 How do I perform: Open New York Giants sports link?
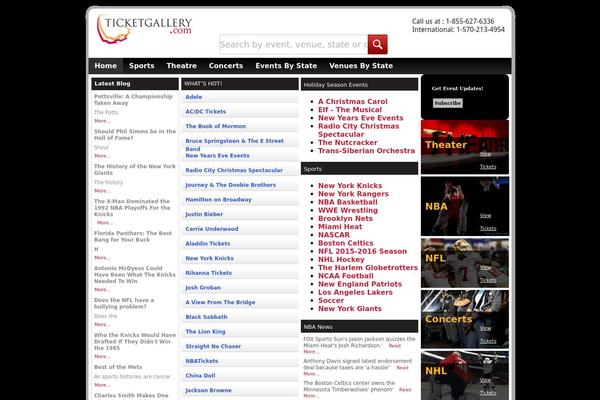pos(350,309)
